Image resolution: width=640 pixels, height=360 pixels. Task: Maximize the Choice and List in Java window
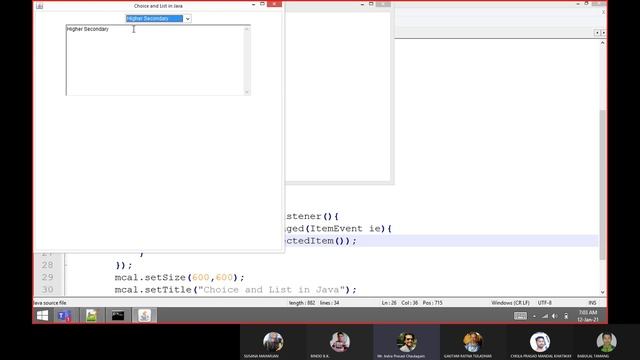(x=262, y=4)
